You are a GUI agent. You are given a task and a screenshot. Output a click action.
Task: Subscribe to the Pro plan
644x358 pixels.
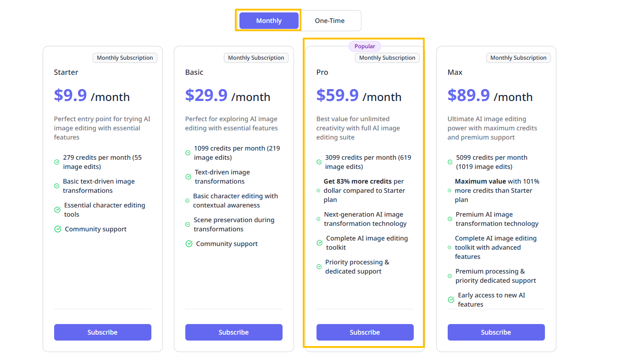click(365, 332)
